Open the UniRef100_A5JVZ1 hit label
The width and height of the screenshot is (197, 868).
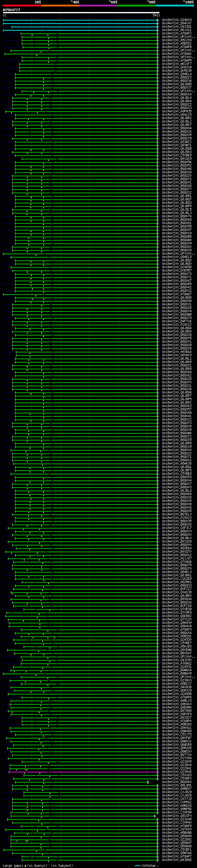[x=177, y=30]
